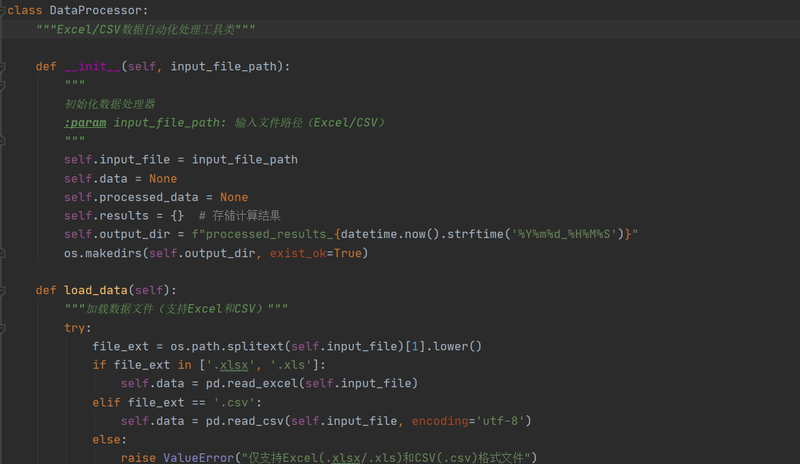Click the None value on the self.data line

click(x=163, y=179)
